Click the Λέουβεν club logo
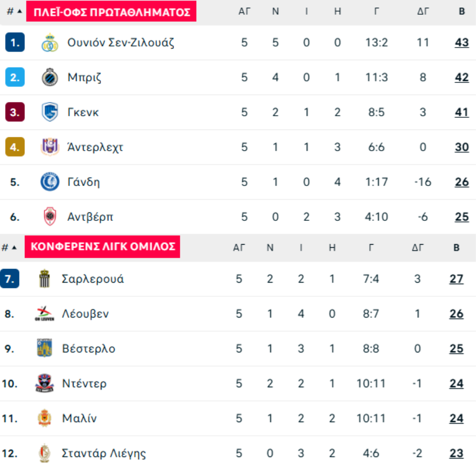476x465 pixels. coord(44,313)
